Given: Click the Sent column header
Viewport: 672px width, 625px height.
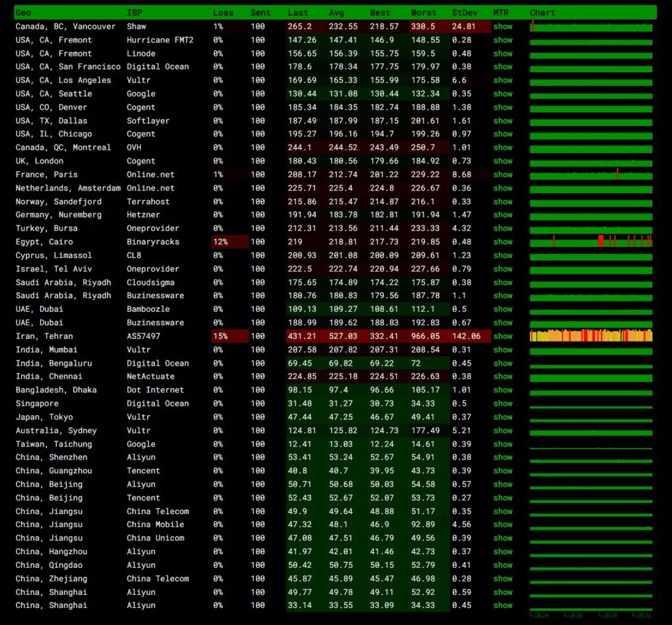Looking at the screenshot, I should pyautogui.click(x=261, y=13).
